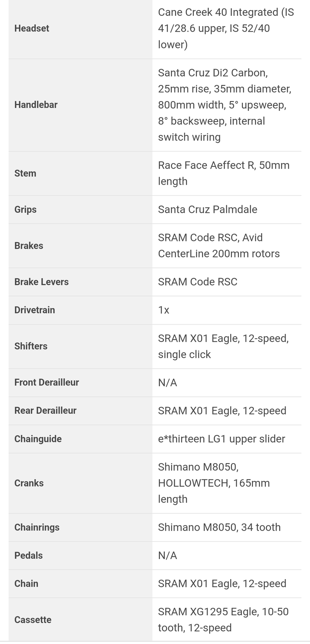Tap the Santa Cruz Palmdale grips value
Viewport: 310px width, 644px height.
pyautogui.click(x=208, y=209)
